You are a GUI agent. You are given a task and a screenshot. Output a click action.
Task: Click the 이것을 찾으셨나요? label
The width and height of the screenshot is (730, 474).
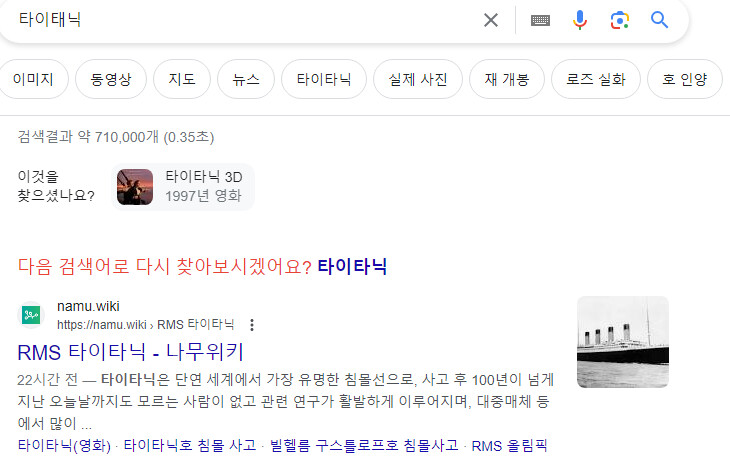pyautogui.click(x=56, y=186)
